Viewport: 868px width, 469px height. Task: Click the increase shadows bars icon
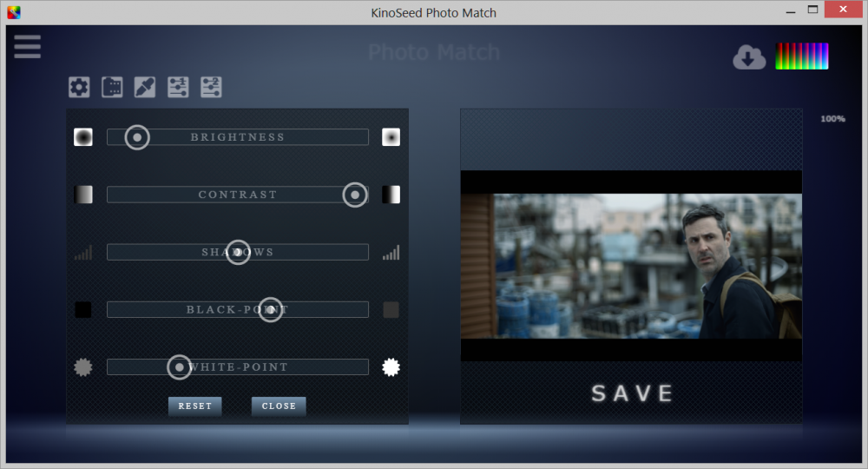tap(391, 253)
